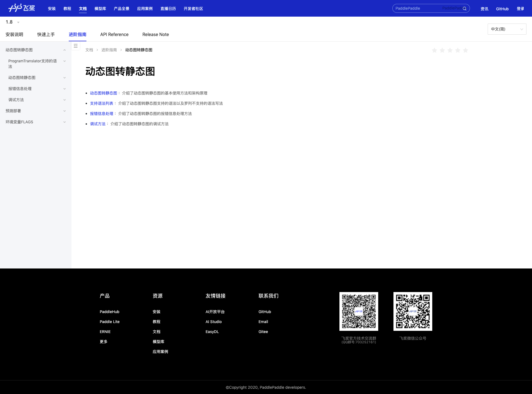532x394 pixels.
Task: Open the 支持语法列表 link
Action: [x=101, y=103]
